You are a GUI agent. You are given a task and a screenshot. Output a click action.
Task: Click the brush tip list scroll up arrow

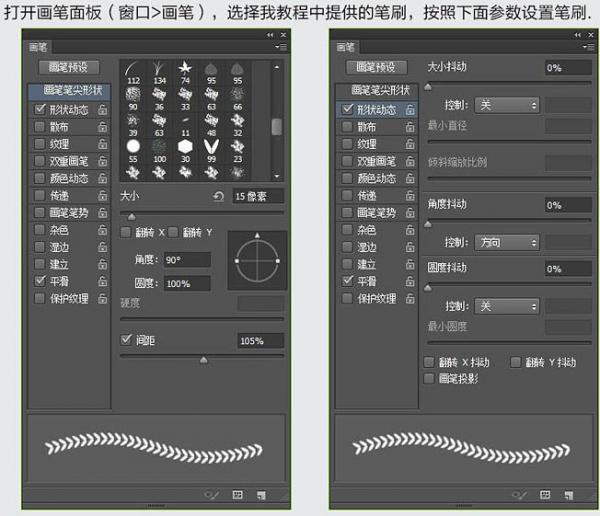tap(277, 67)
